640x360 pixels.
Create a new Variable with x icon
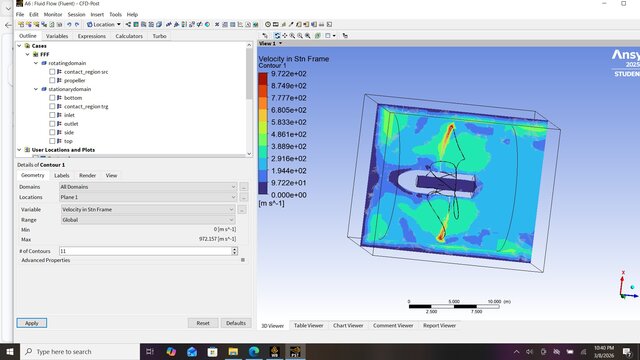click(x=217, y=24)
